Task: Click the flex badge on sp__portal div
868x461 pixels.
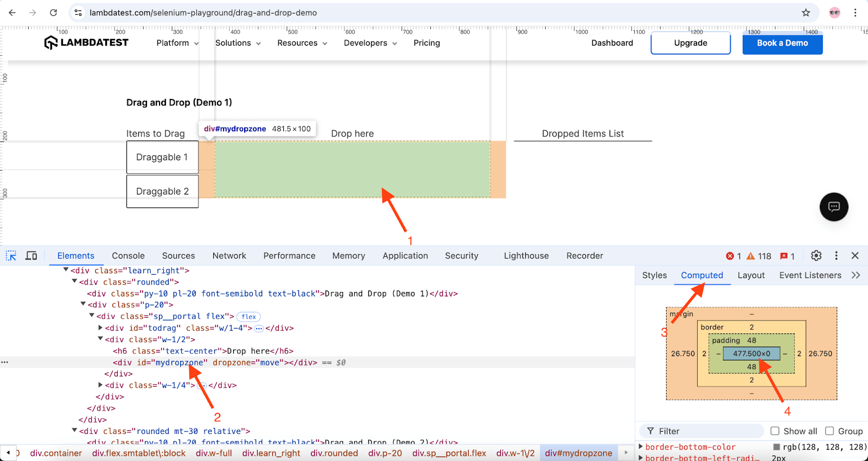Action: coord(249,317)
